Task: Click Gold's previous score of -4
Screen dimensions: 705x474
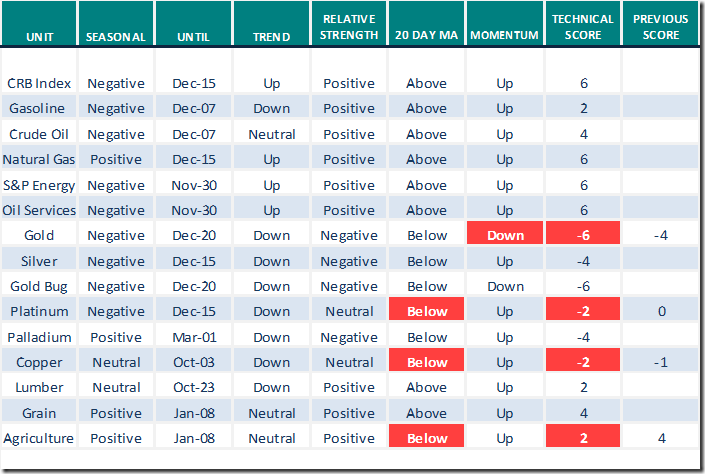Action: pyautogui.click(x=661, y=236)
